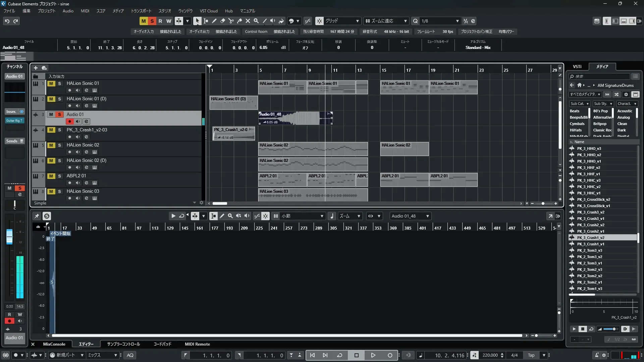Click the Undo arrow icon
This screenshot has height=362, width=644.
[7, 21]
